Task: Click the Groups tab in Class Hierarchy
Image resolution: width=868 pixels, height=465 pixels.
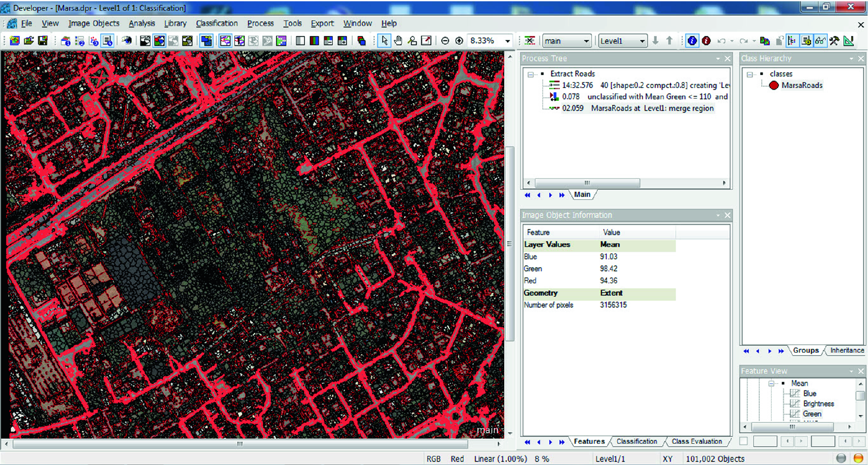Action: [805, 350]
